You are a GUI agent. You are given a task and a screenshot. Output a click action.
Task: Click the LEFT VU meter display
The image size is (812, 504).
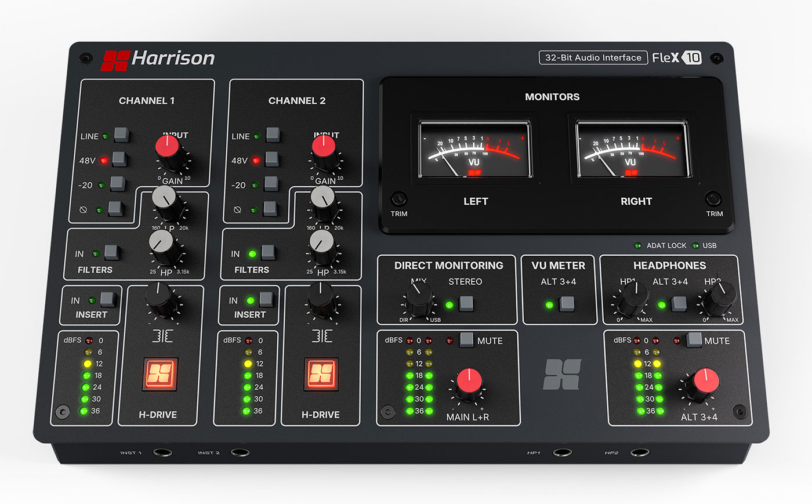pos(474,150)
